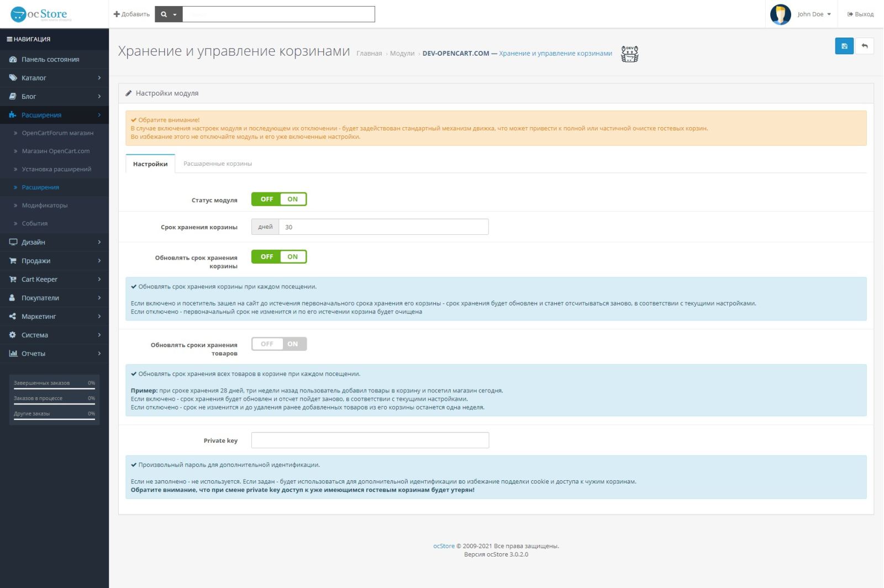Screen dimensions: 884x588
Task: Click the navigation hamburger icon
Action: [x=9, y=39]
